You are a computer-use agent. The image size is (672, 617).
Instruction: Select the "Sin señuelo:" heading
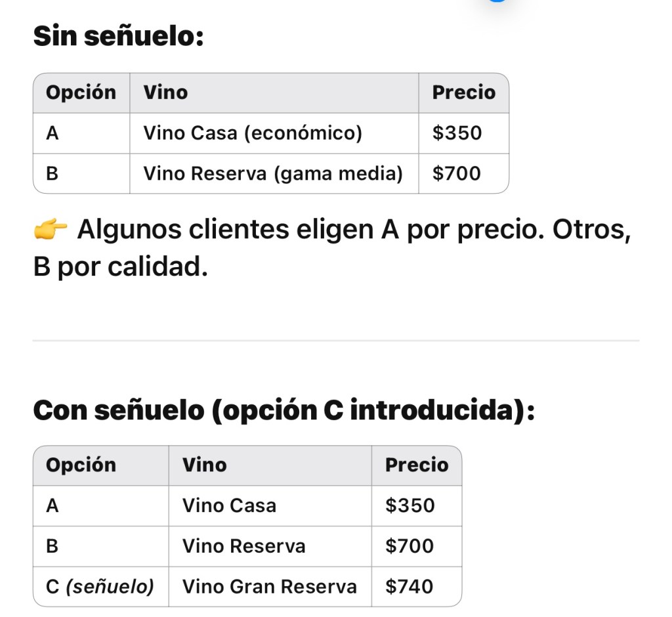[118, 35]
